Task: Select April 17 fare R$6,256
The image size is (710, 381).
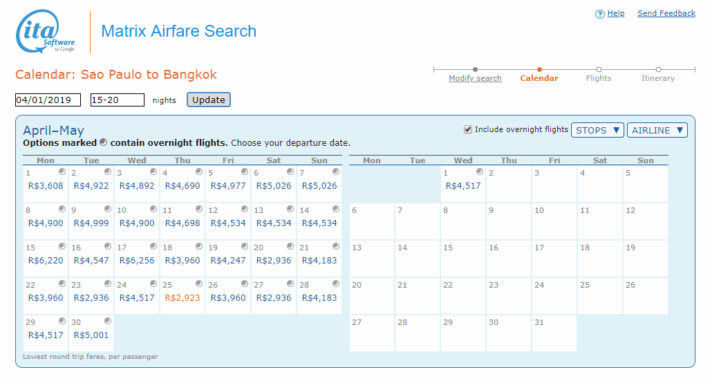Action: coord(137,260)
